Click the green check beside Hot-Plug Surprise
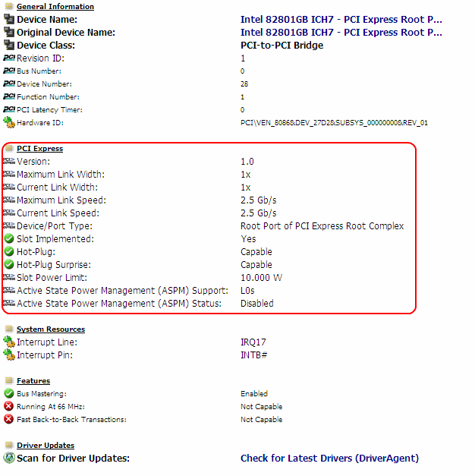This screenshot has width=475, height=476. tap(9, 264)
